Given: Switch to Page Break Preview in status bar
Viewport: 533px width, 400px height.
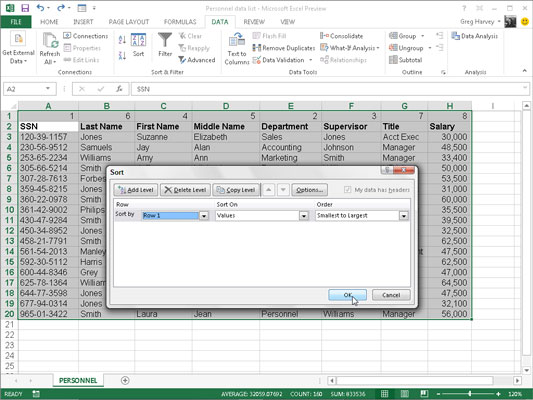Looking at the screenshot, I should [x=424, y=394].
